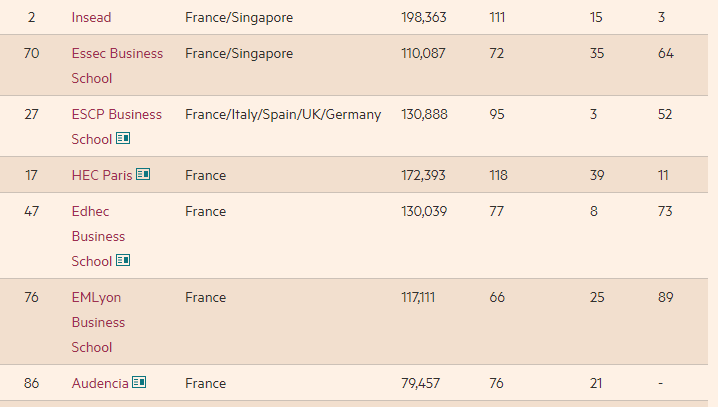Select EMLyon salary value 117,111
Screen dimensions: 718x407
tap(418, 297)
